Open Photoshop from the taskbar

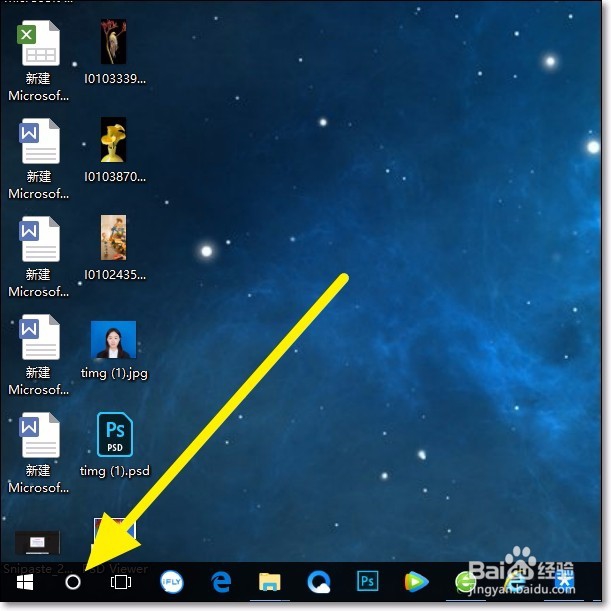[367, 581]
